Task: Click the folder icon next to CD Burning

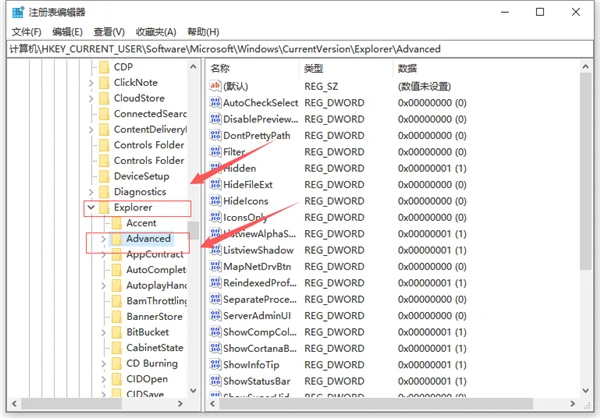Action: tap(116, 363)
